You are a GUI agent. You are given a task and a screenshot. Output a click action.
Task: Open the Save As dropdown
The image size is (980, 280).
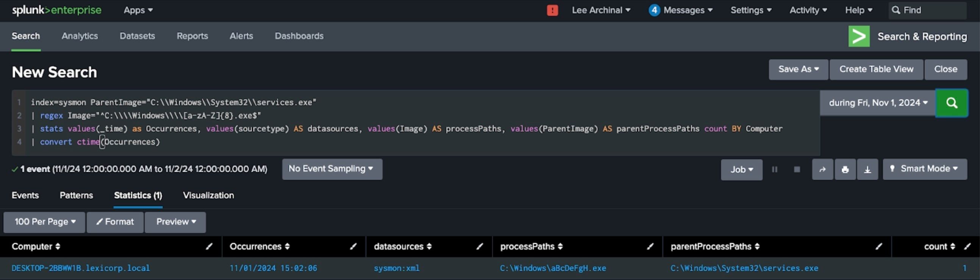coord(798,70)
